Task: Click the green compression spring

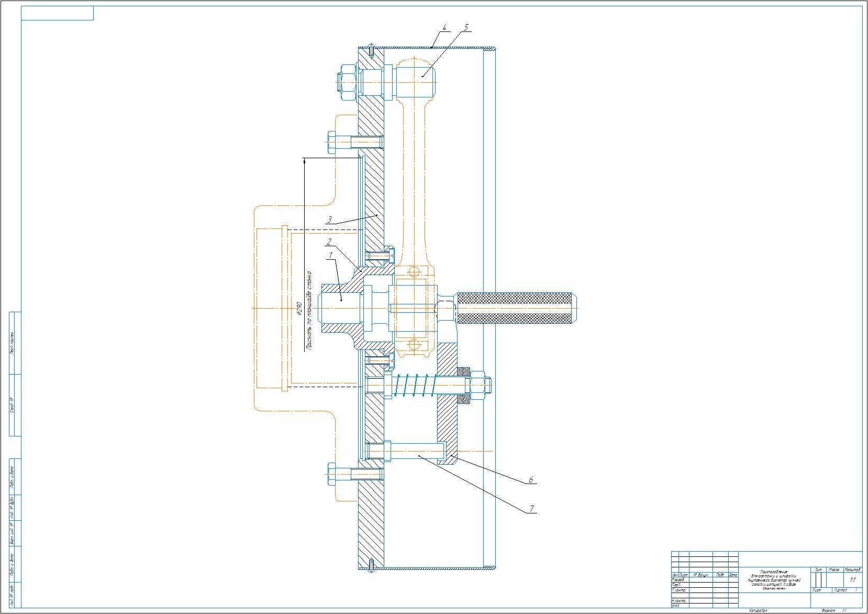Action: coord(413,392)
